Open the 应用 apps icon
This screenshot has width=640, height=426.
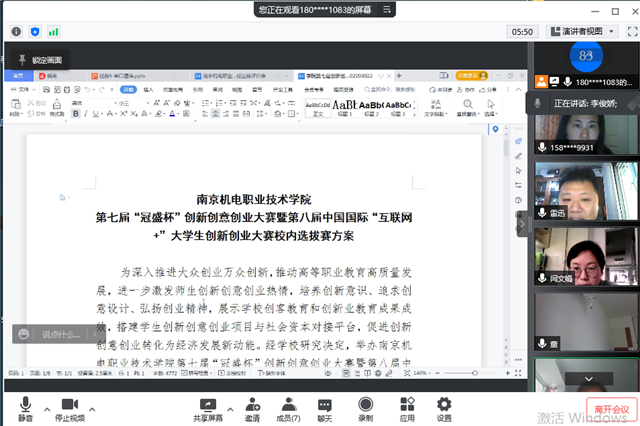(407, 403)
